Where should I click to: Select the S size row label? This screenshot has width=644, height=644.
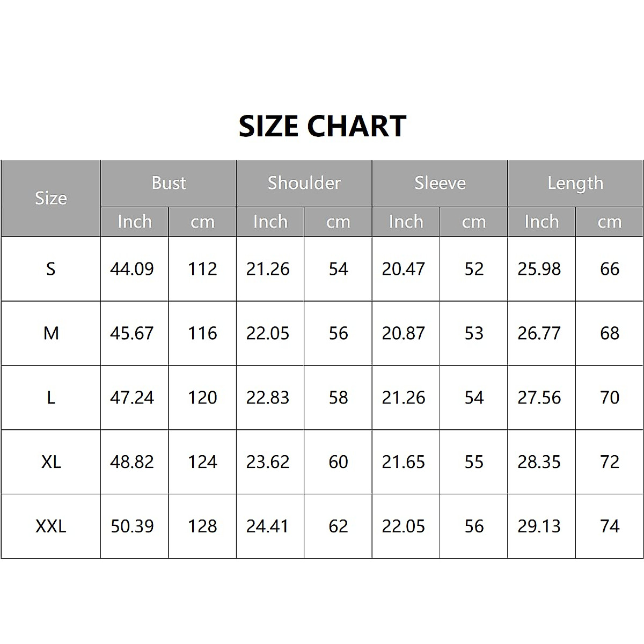[51, 269]
